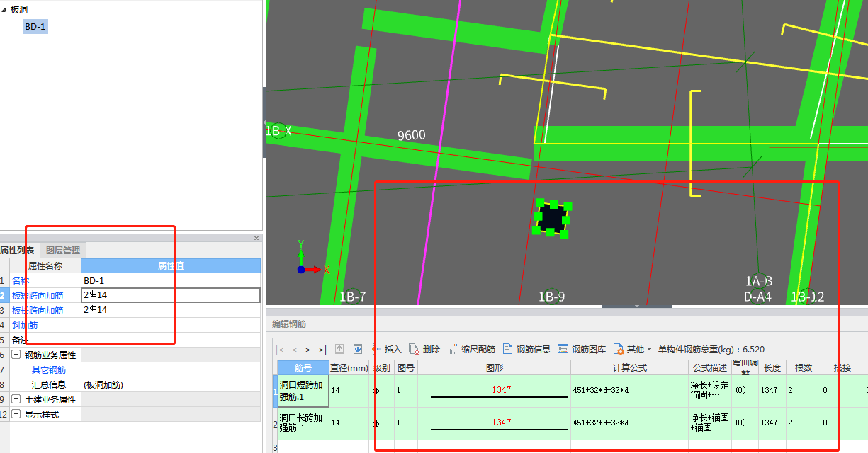Image resolution: width=868 pixels, height=453 pixels.
Task: Go to previous rebar record arrow
Action: click(295, 350)
